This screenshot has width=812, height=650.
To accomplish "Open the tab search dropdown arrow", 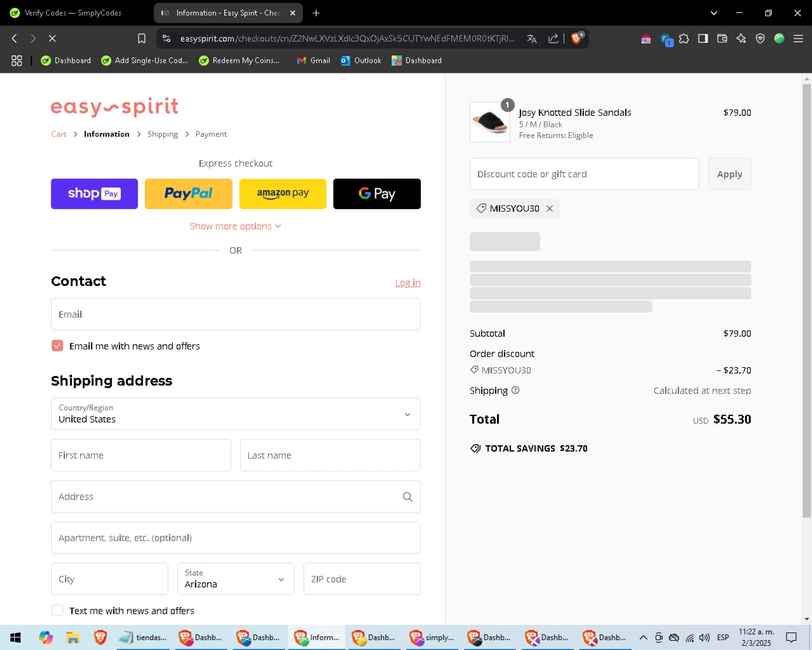I will [714, 13].
